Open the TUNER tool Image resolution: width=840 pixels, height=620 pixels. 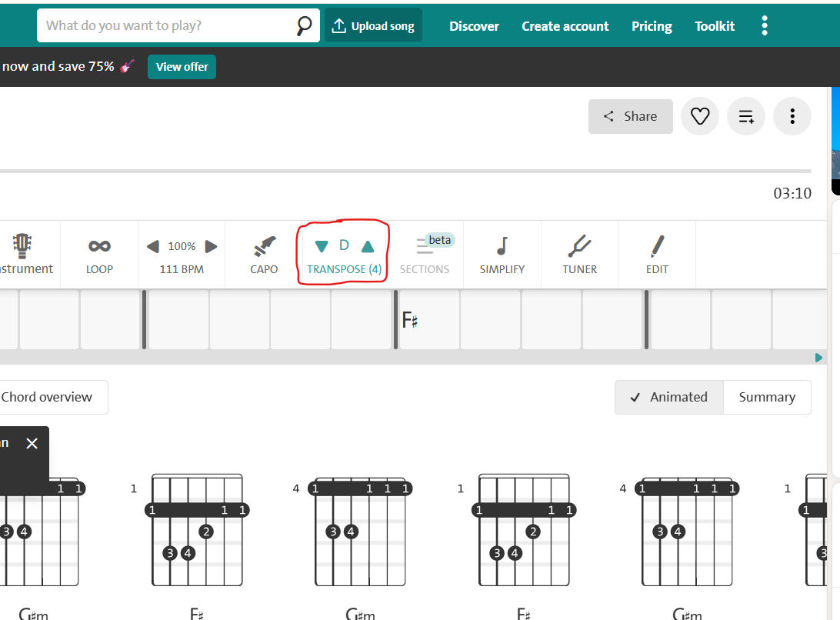[579, 246]
